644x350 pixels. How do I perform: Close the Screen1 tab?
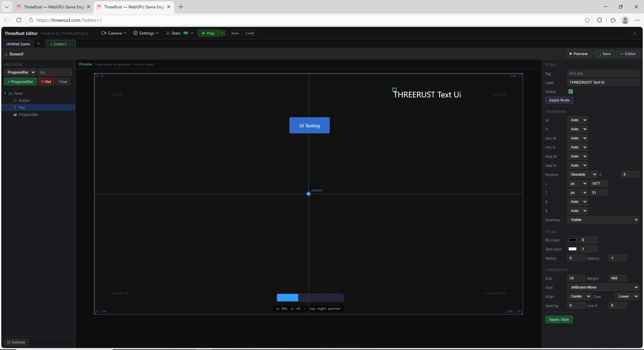coord(70,44)
